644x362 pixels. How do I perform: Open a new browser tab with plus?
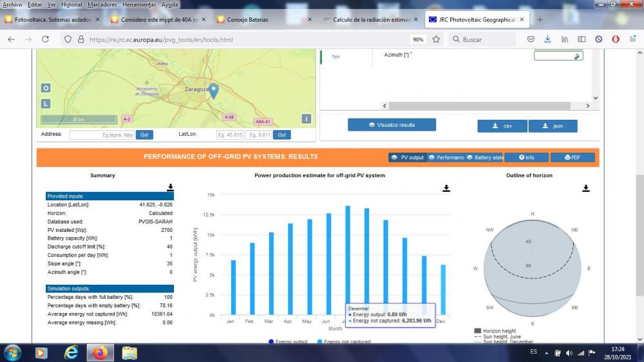coord(540,19)
